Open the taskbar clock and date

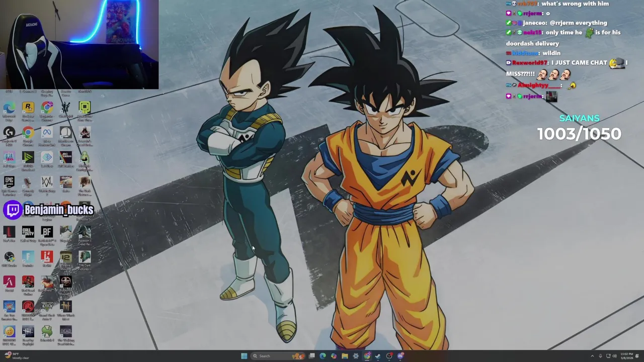point(626,356)
